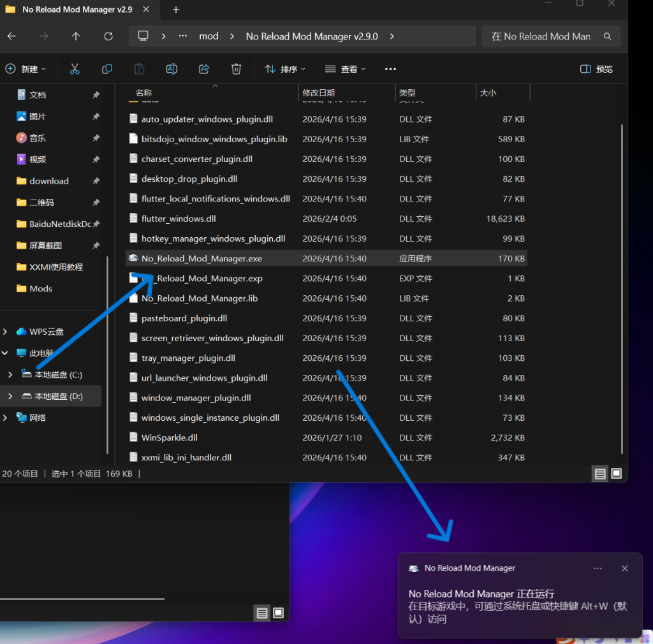Click the No Reload Mod Manager v2.9.0 breadcrumb
Screen dimensions: 653x644
312,36
